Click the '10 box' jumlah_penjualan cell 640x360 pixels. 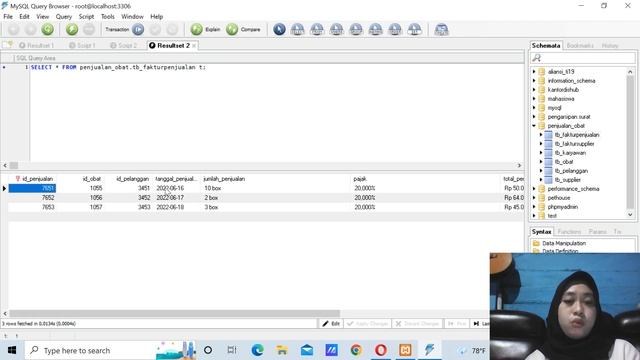pyautogui.click(x=212, y=188)
